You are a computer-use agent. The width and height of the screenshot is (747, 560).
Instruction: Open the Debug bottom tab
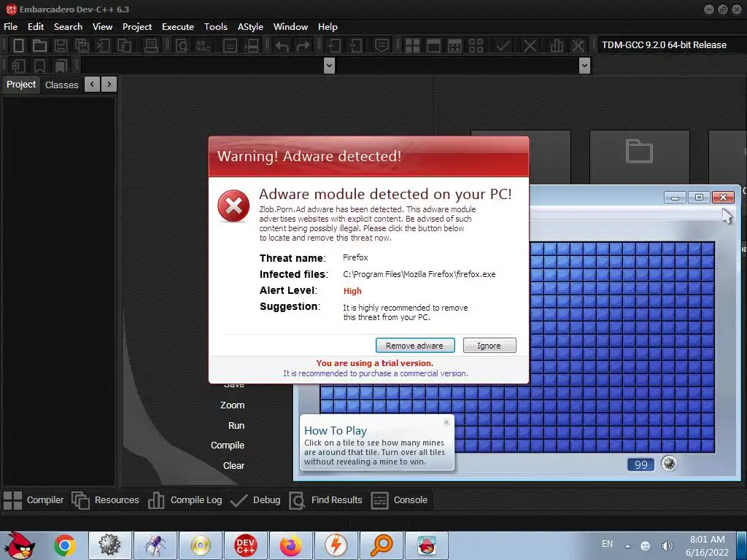pos(255,500)
